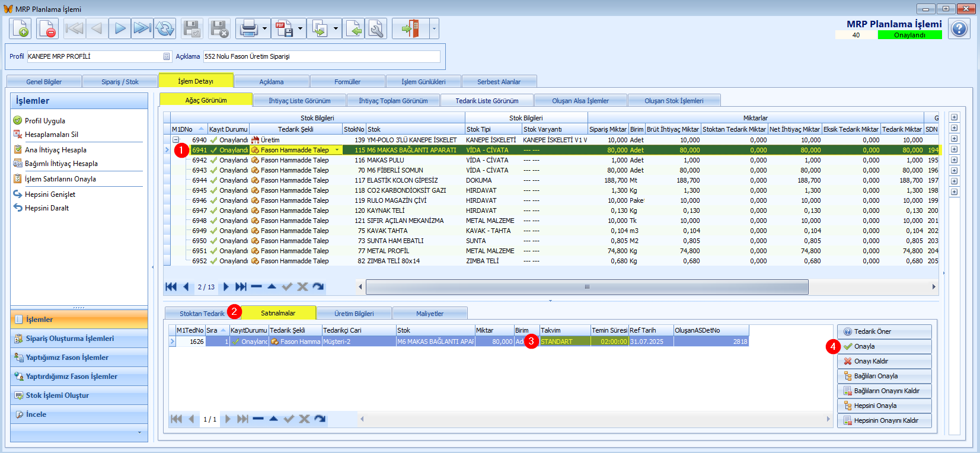Switch to Sipariş / Stok tab
This screenshot has height=453, width=980.
(120, 82)
